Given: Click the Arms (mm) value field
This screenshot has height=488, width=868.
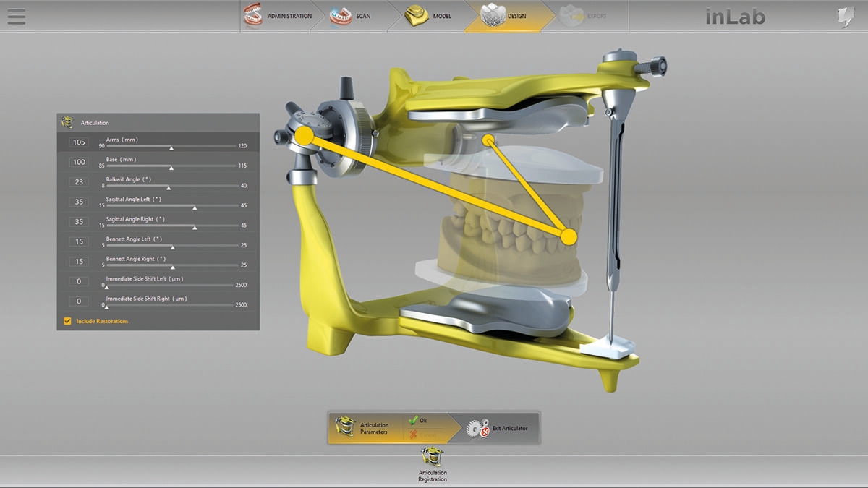Looking at the screenshot, I should (78, 142).
